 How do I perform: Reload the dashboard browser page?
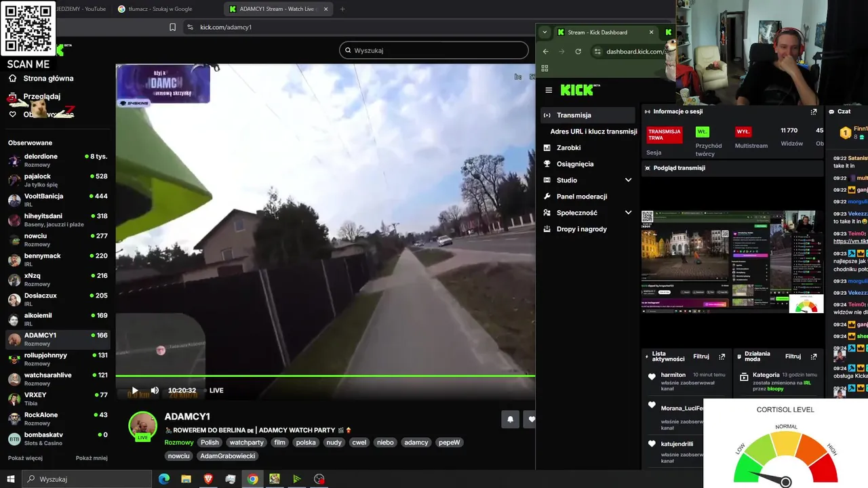(578, 52)
